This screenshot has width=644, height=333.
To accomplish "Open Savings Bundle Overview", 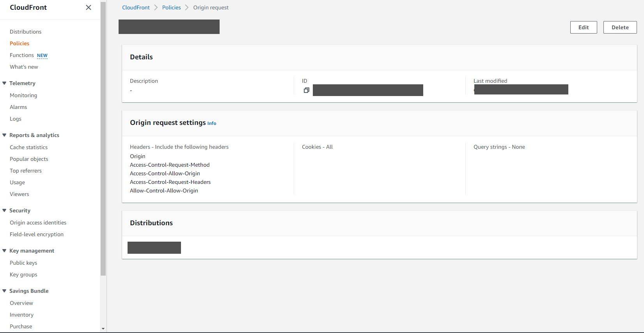I will 21,303.
